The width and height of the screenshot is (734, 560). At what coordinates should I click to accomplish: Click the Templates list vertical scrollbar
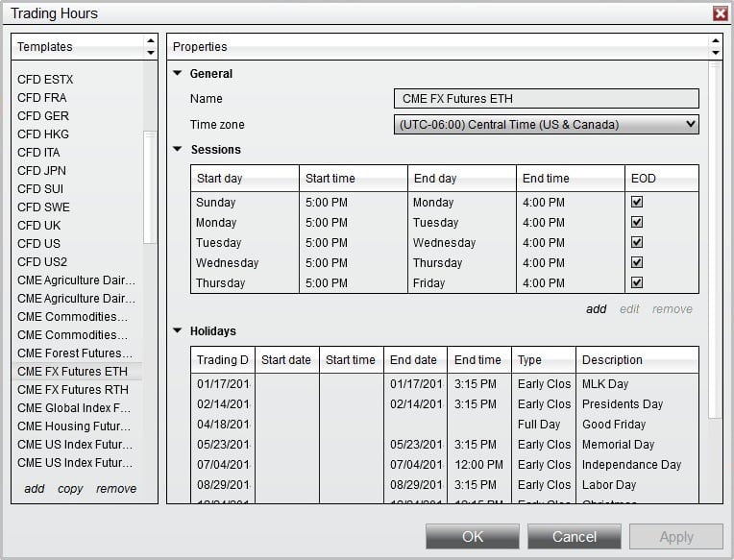point(149,187)
